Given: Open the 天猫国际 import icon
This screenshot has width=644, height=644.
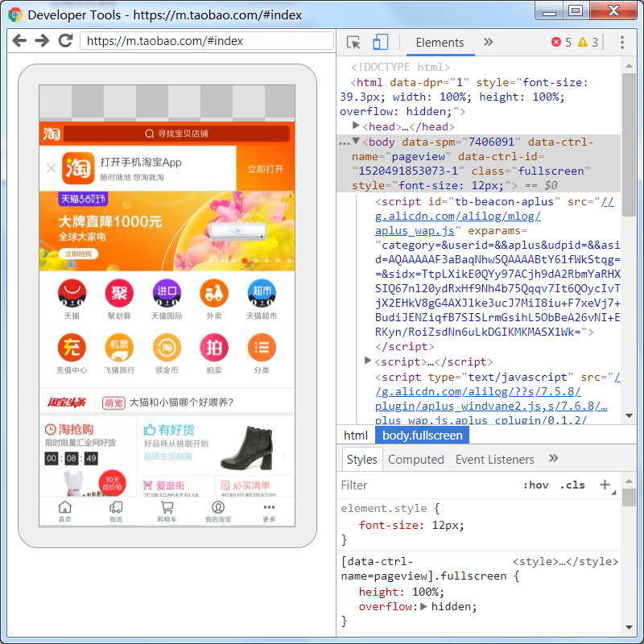Looking at the screenshot, I should (167, 293).
